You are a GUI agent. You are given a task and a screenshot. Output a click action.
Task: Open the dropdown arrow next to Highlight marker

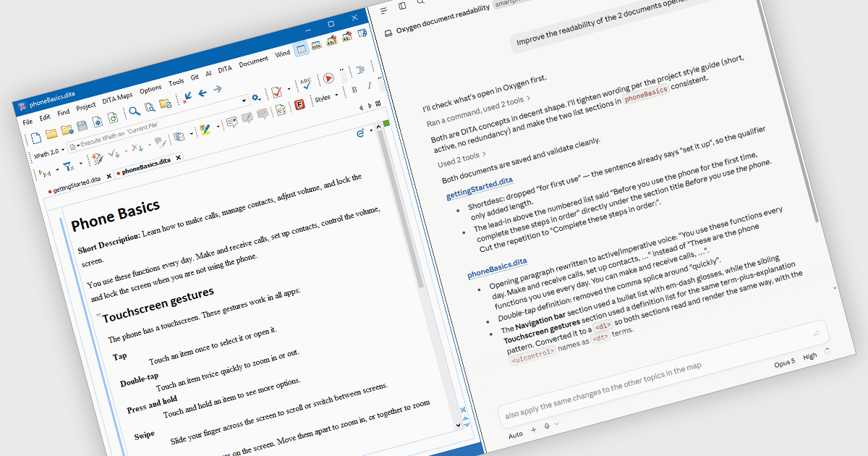(218, 126)
